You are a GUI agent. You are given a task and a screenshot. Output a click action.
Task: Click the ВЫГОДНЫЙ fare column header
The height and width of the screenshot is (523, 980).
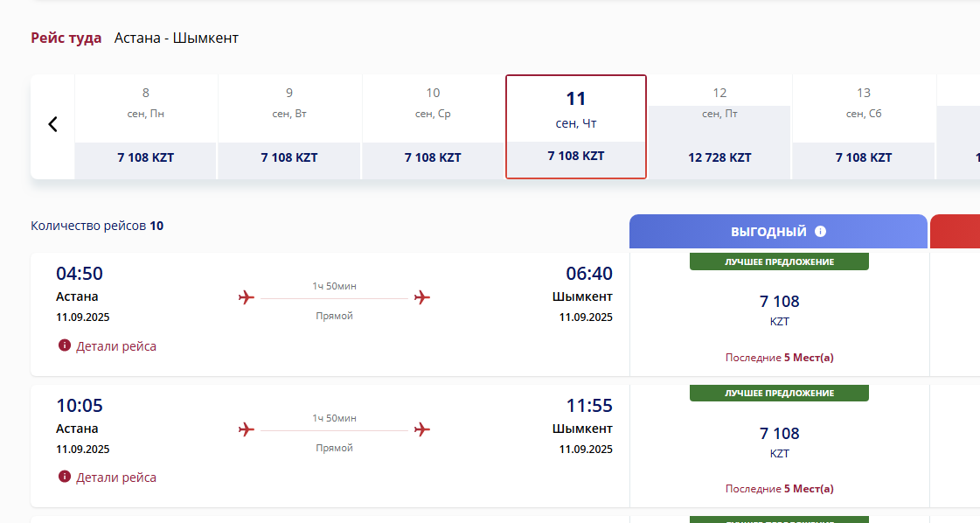(769, 232)
